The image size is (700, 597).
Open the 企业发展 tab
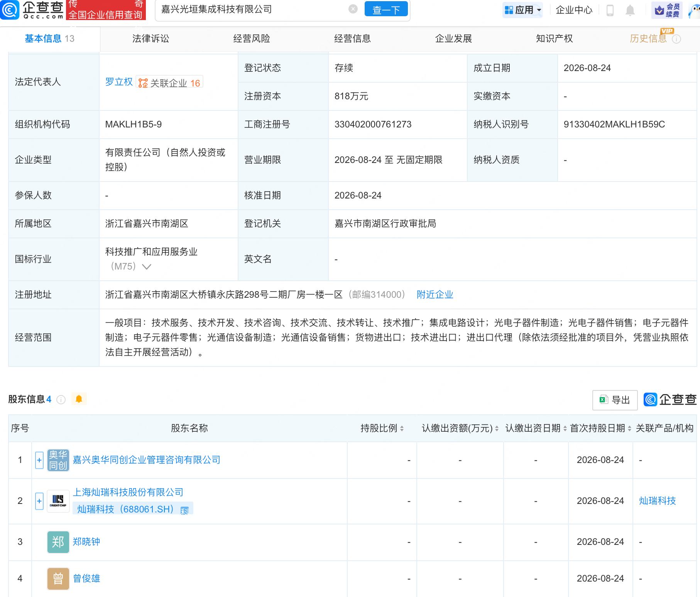[x=453, y=39]
